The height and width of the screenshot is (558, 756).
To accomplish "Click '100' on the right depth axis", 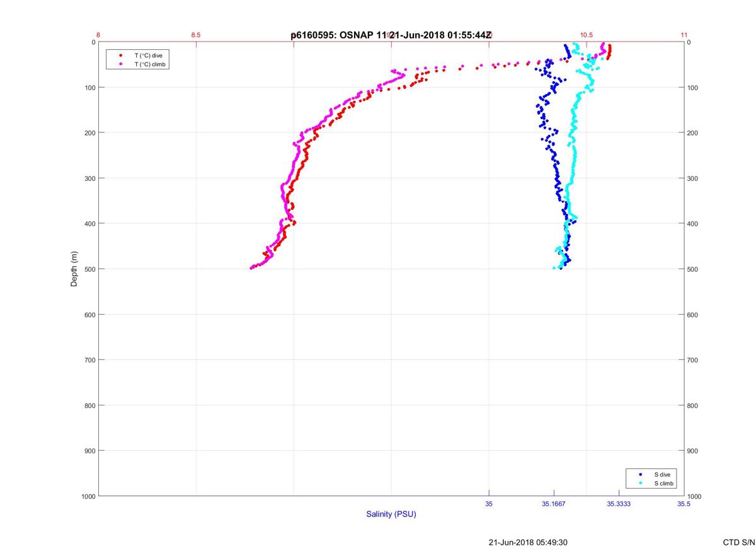I will coord(693,88).
